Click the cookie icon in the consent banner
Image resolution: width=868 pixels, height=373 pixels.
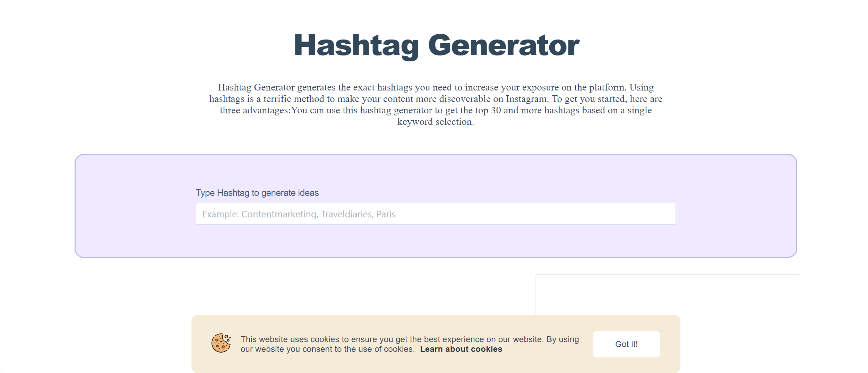221,343
